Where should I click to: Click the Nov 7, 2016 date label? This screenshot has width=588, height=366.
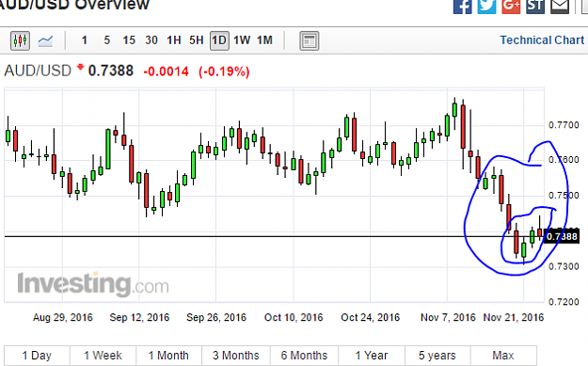[448, 318]
